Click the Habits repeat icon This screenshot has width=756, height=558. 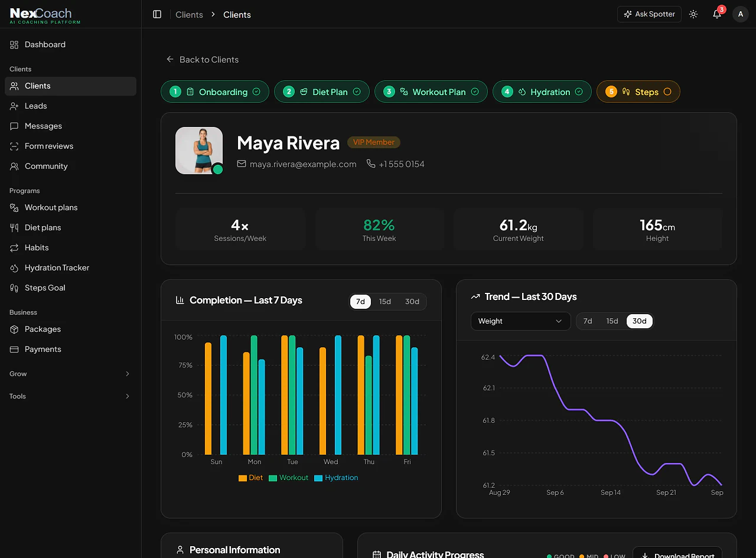point(14,247)
